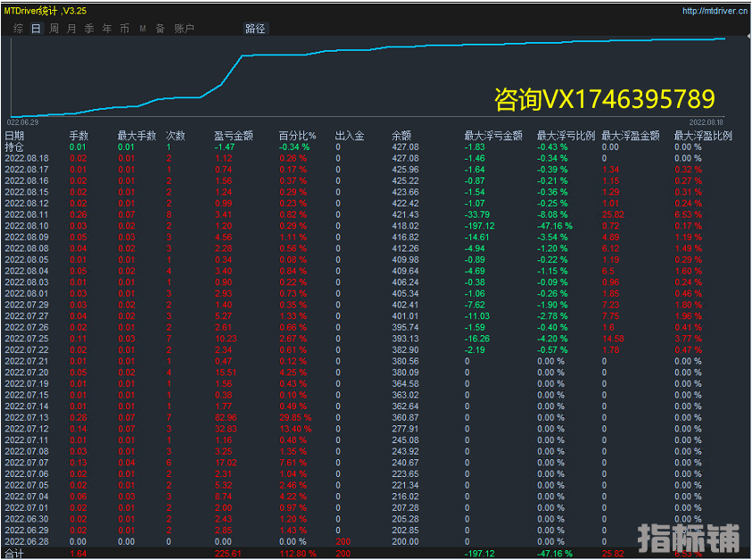The image size is (752, 560).
Task: Select the 季 quarterly tab
Action: point(89,29)
